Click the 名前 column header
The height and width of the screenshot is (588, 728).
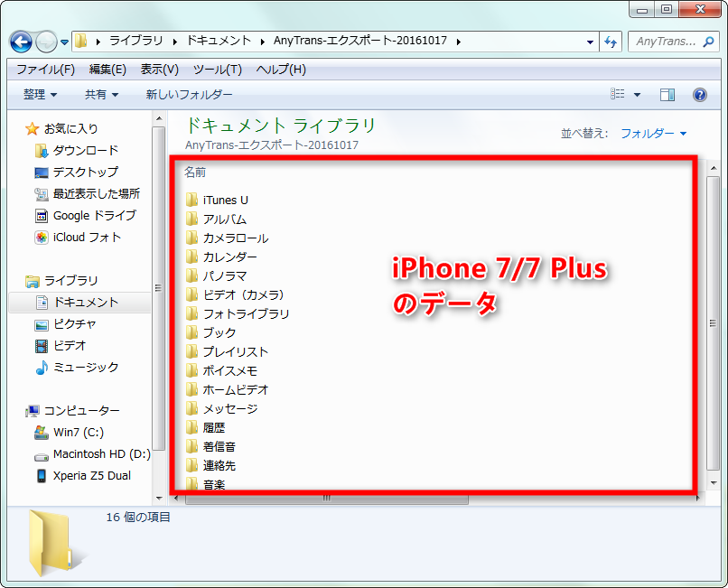195,173
